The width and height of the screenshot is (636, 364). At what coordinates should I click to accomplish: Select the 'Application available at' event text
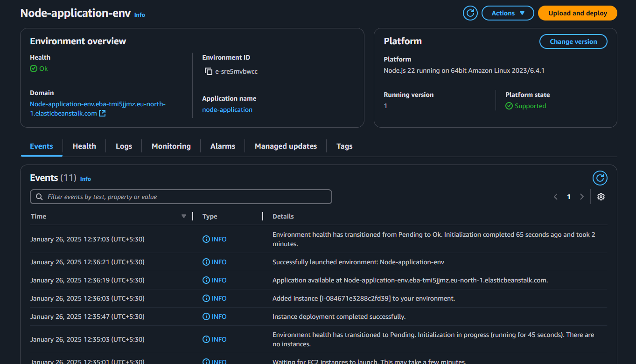[410, 280]
